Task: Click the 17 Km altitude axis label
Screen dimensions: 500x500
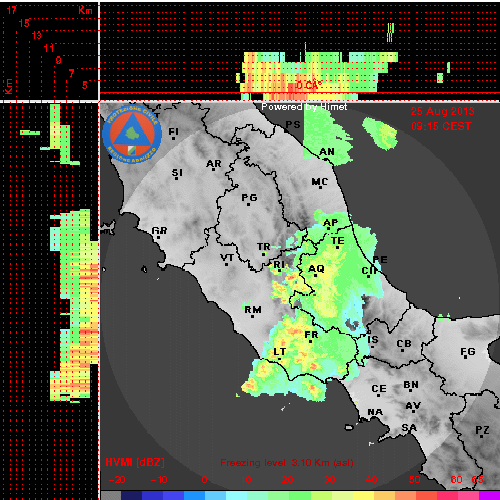Action: click(12, 10)
